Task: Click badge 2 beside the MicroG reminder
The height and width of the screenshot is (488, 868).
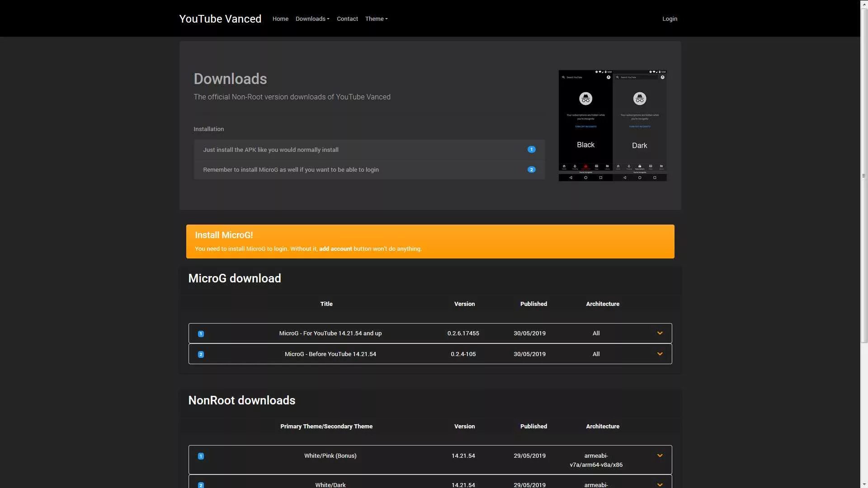Action: tap(531, 170)
